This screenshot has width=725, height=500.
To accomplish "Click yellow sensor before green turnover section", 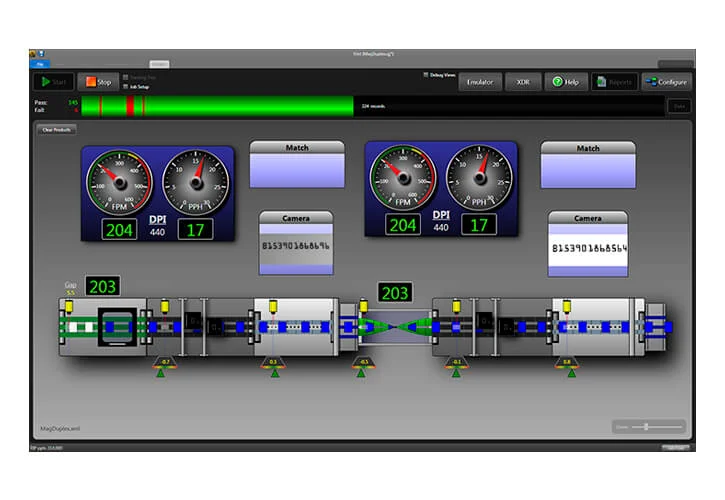I will coord(363,306).
